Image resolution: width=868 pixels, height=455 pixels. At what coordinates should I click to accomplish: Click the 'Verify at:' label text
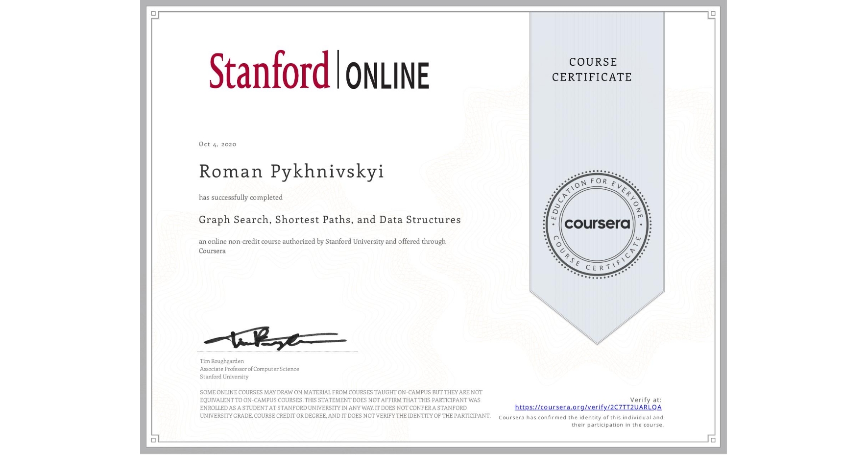pos(647,399)
